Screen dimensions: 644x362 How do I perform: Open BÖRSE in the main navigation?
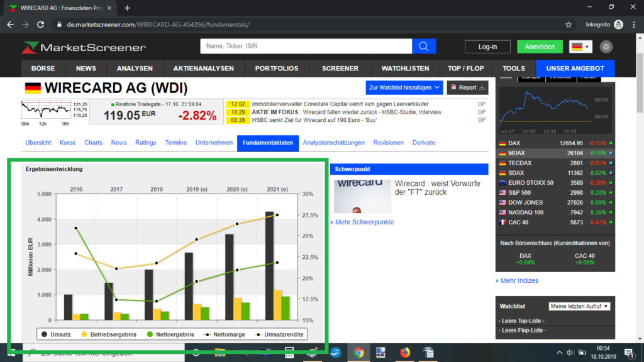tap(43, 69)
